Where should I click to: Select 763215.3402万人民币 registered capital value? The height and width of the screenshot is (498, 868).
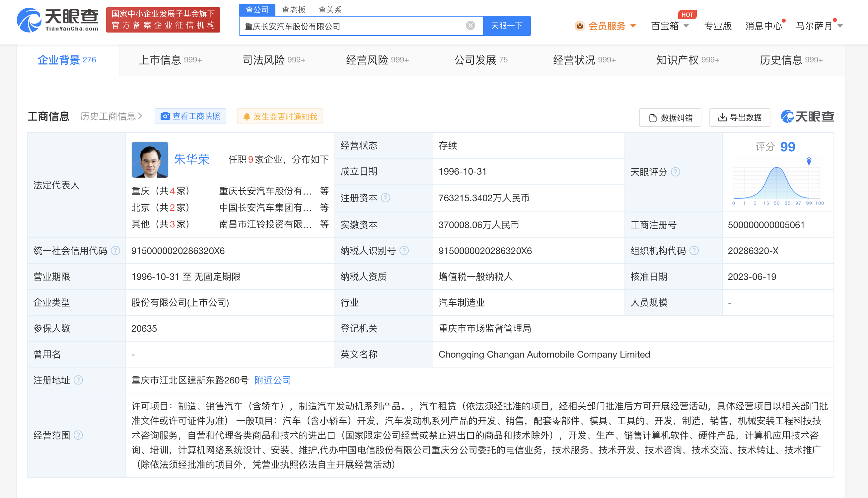pos(484,198)
